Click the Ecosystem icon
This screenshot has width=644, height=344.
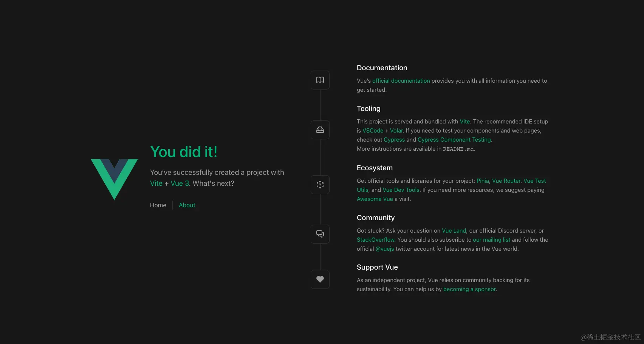point(320,185)
